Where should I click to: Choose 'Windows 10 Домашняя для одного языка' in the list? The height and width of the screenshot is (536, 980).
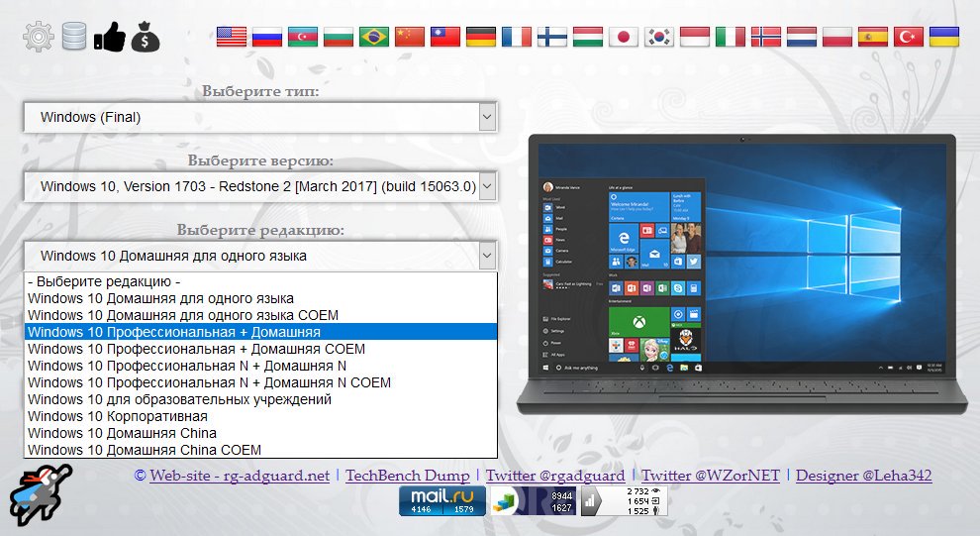[260, 298]
